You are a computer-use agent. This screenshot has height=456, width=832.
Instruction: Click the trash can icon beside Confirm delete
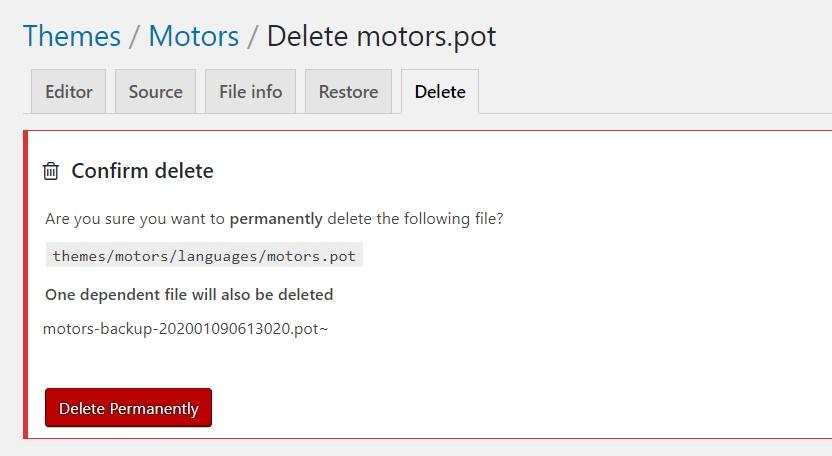tap(51, 171)
